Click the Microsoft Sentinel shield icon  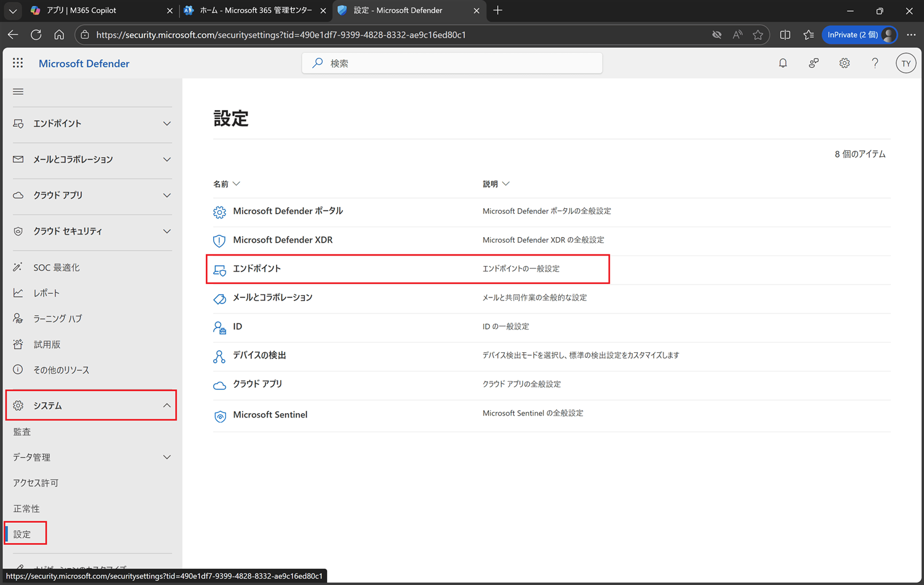(x=219, y=416)
